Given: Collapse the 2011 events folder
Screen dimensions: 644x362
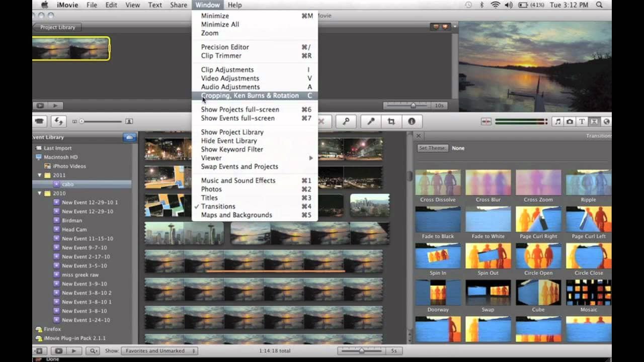Looking at the screenshot, I should (x=40, y=175).
